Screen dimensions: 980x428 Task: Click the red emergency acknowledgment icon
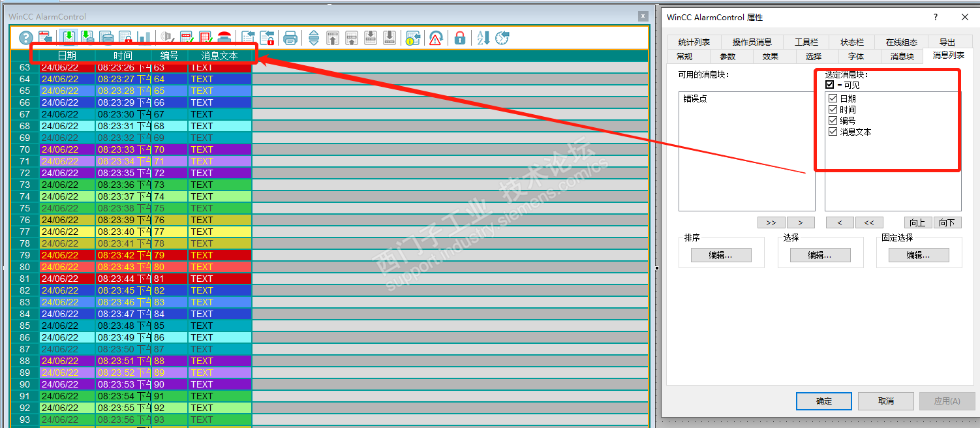224,38
